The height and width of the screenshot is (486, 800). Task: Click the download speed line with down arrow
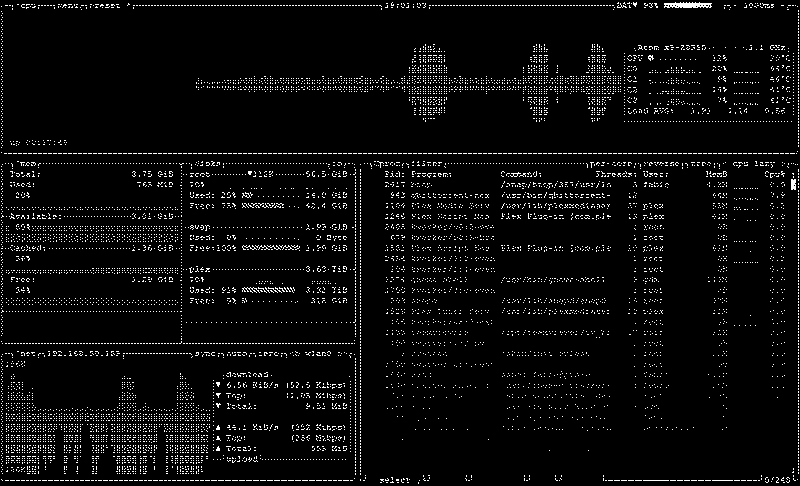click(282, 385)
